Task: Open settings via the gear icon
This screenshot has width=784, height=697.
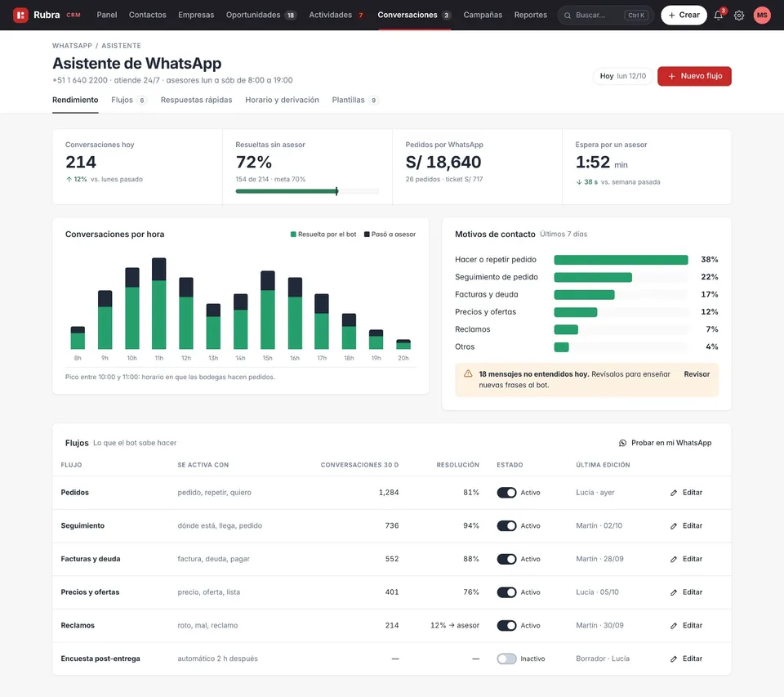Action: pyautogui.click(x=739, y=16)
